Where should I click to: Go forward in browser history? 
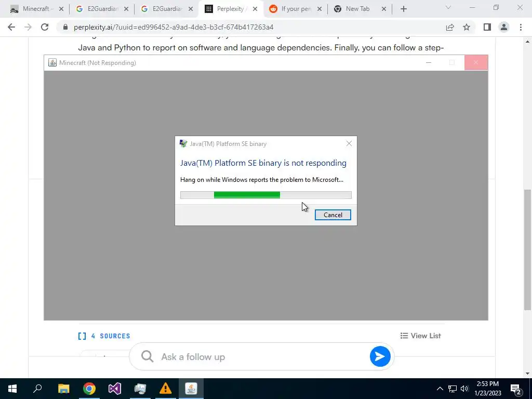pos(28,27)
